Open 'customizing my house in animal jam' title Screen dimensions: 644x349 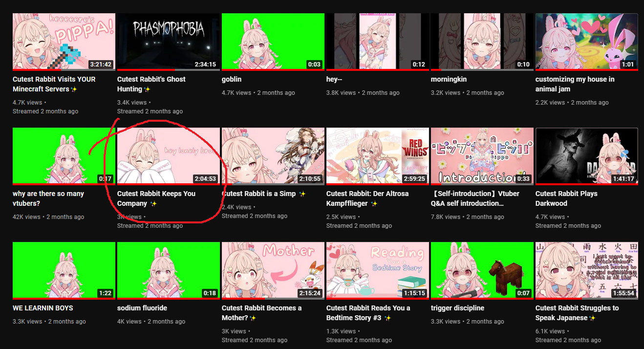point(575,84)
